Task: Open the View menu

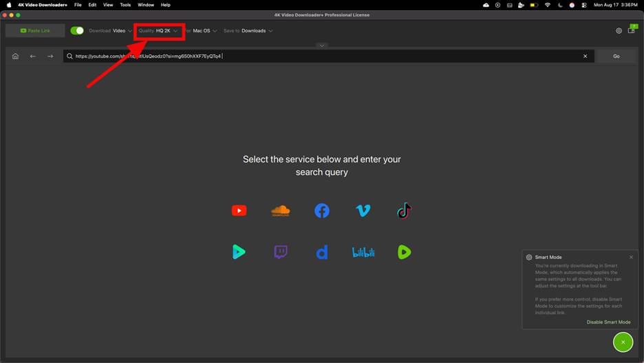Action: point(108,5)
